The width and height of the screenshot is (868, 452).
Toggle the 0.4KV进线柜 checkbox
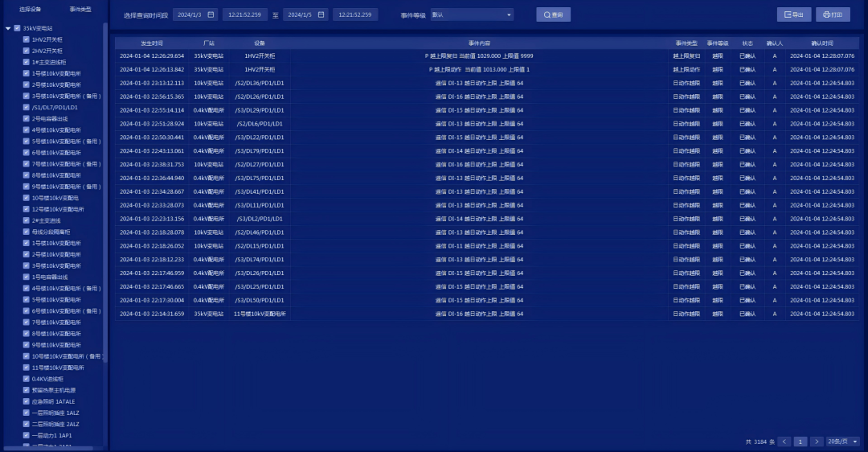click(26, 379)
